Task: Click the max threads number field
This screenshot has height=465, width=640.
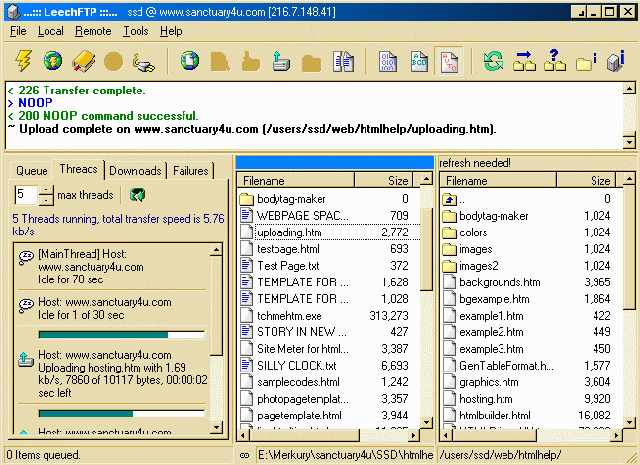Action: tap(26, 195)
